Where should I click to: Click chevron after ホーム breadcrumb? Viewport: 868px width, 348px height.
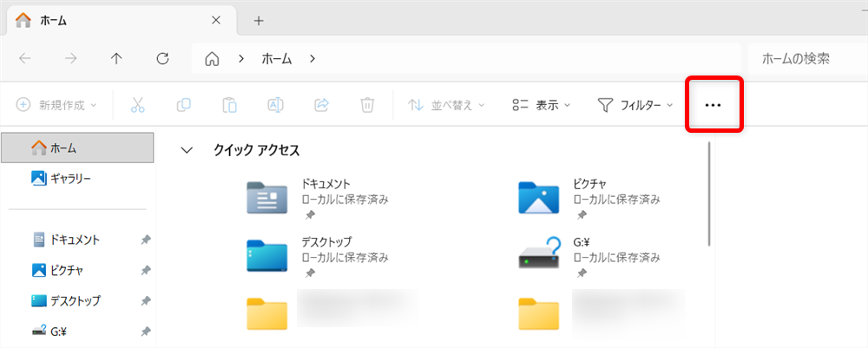(x=312, y=59)
